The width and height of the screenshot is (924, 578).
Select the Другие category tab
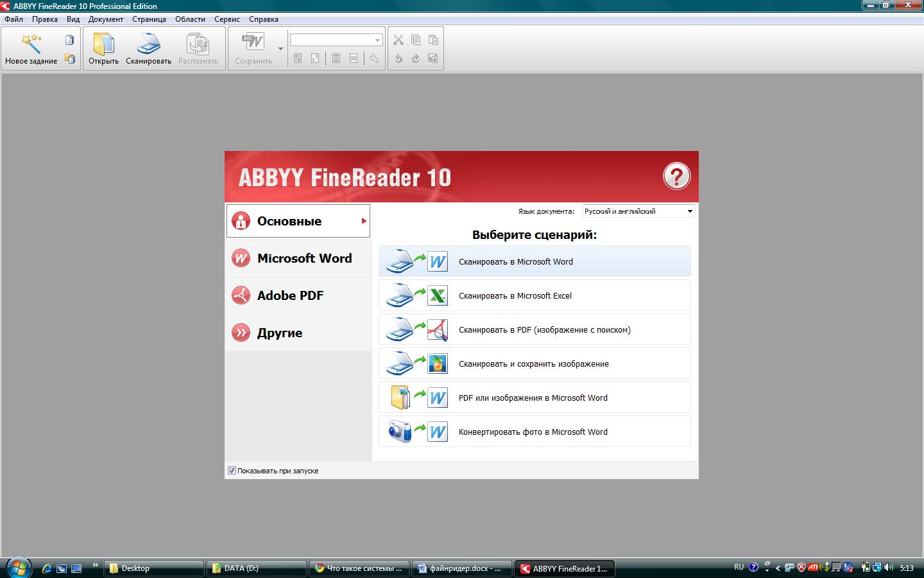[x=298, y=333]
